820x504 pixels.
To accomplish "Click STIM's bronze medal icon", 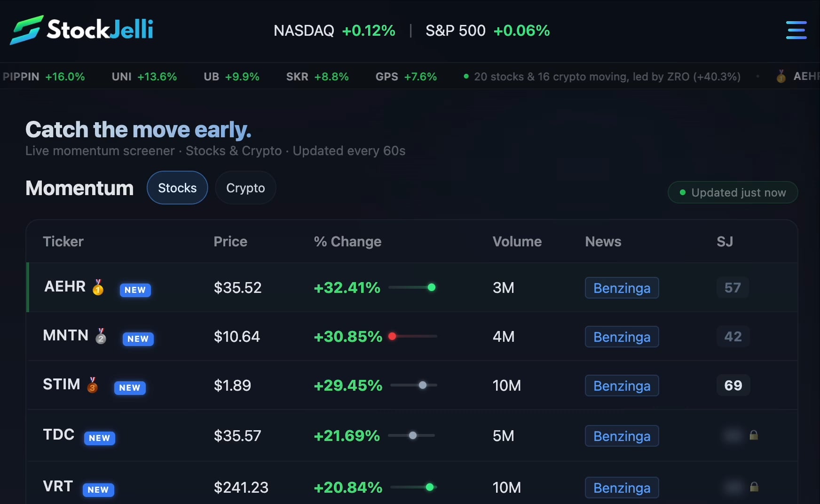I will 93,385.
